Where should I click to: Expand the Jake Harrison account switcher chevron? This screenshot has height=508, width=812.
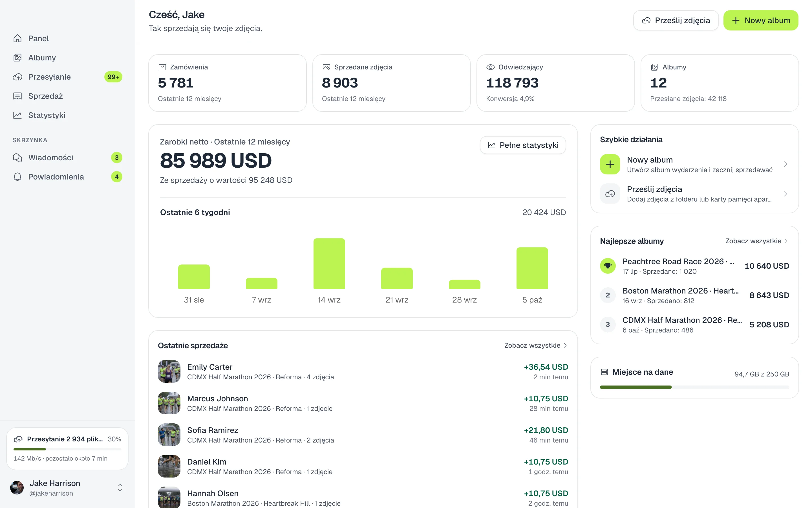click(120, 488)
